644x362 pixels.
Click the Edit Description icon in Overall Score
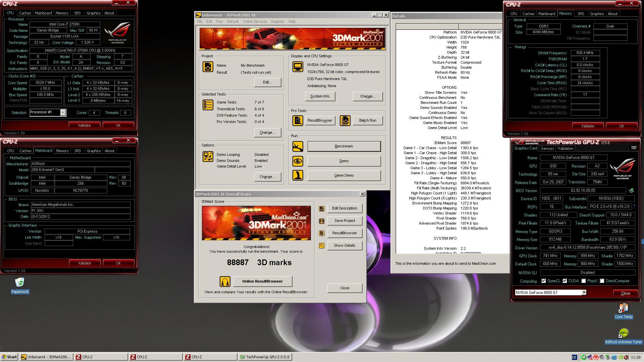tap(321, 208)
